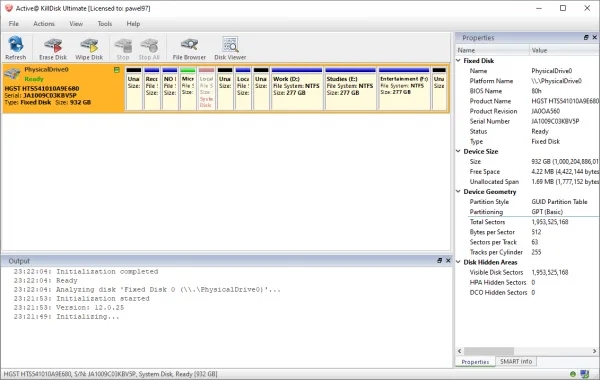
Task: Select the Visible Disk Sectors row
Action: (527, 272)
